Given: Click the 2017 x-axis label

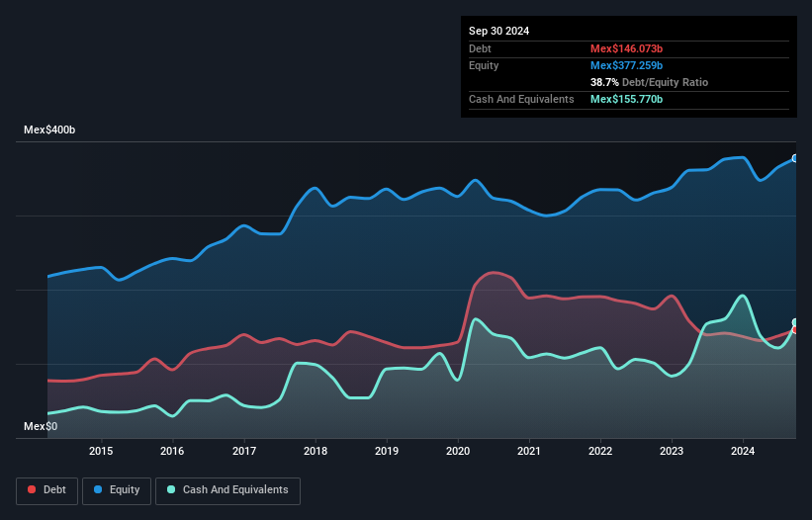Looking at the screenshot, I should pos(244,451).
